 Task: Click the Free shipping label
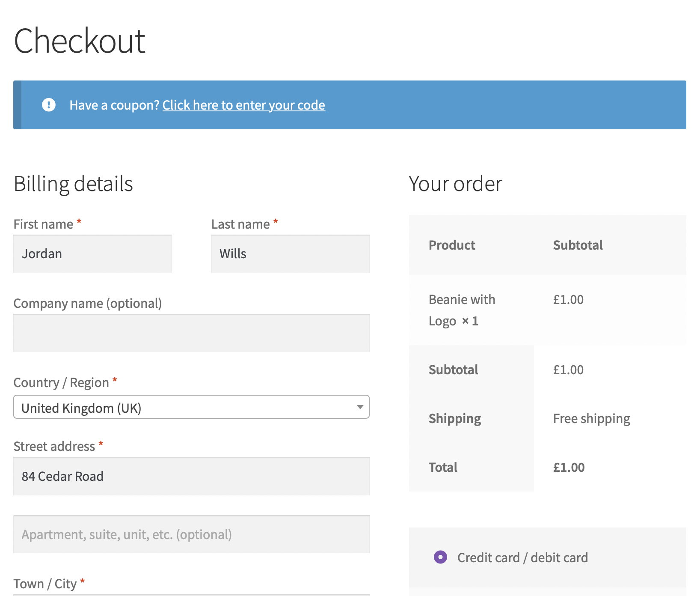click(x=591, y=418)
